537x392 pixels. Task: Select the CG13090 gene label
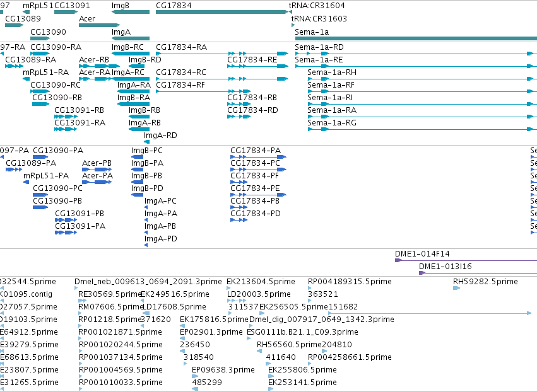click(x=48, y=32)
